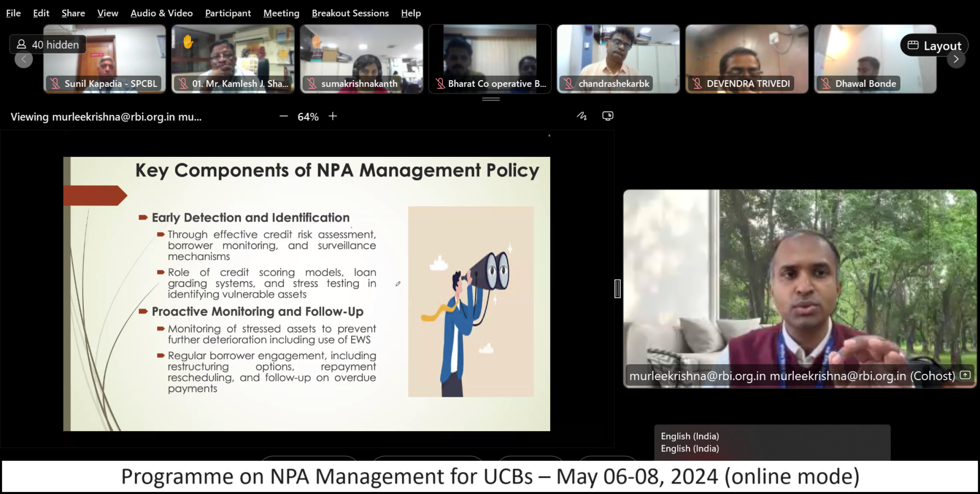Click the 40 hidden participants button
Viewport: 980px width, 494px height.
pyautogui.click(x=48, y=45)
